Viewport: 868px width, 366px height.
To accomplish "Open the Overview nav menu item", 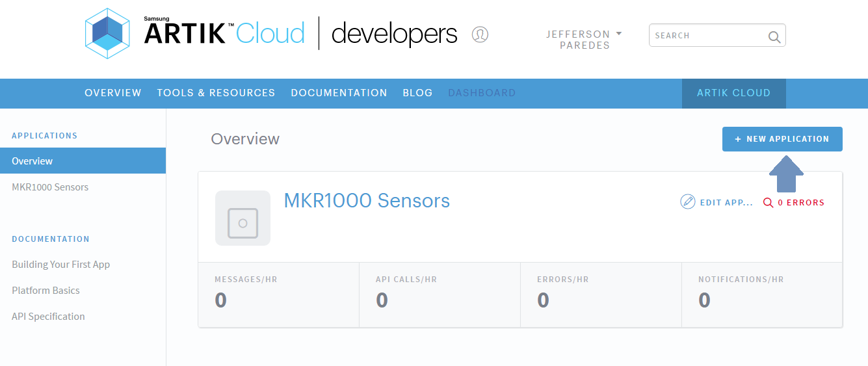I will pos(113,92).
